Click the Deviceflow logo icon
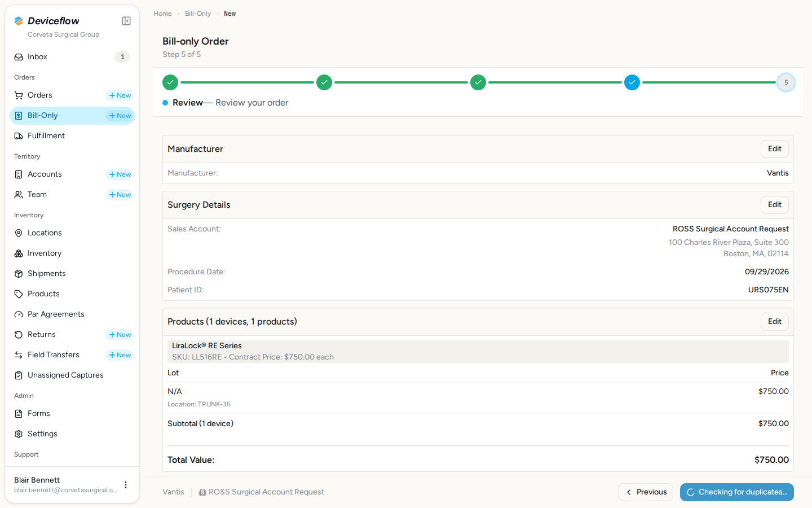The image size is (812, 508). pyautogui.click(x=19, y=21)
